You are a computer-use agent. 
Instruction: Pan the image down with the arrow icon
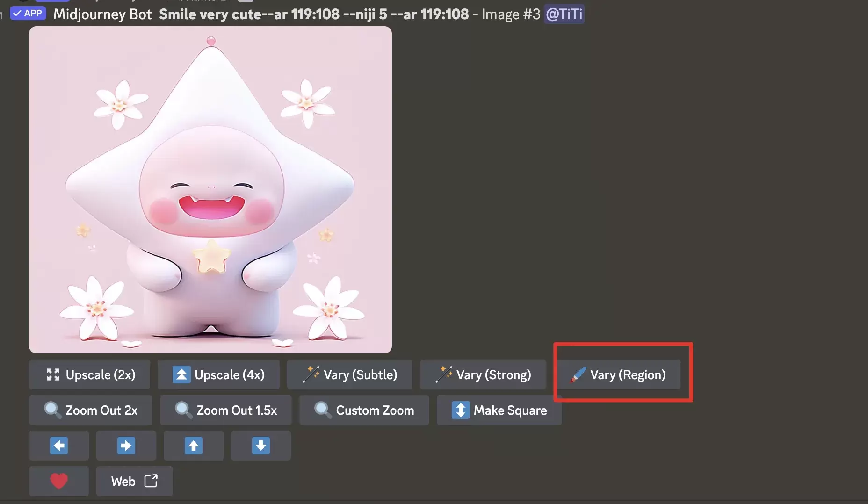[x=261, y=446]
